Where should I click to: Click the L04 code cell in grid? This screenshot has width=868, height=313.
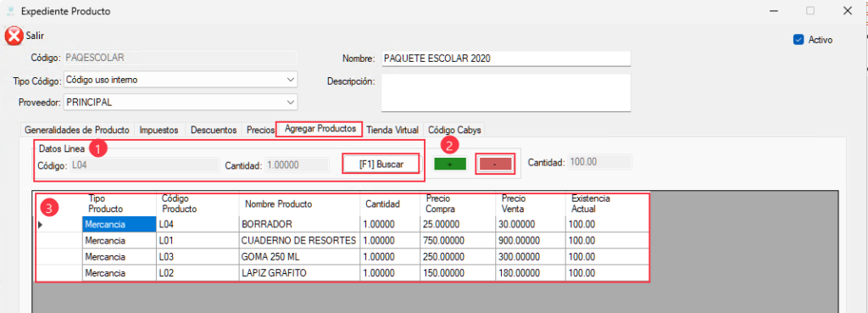point(198,225)
